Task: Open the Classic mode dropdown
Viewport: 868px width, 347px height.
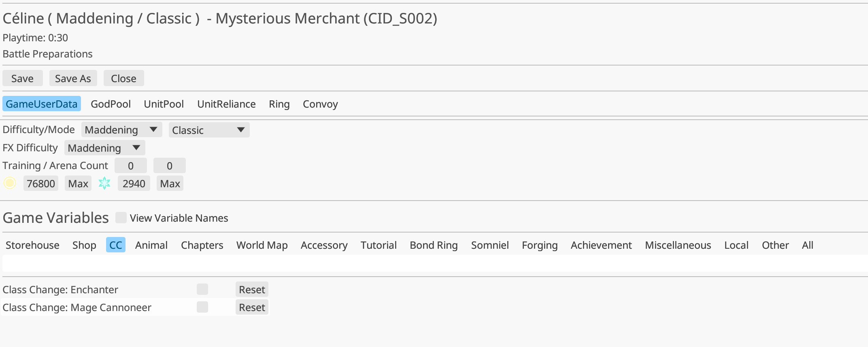Action: 208,130
